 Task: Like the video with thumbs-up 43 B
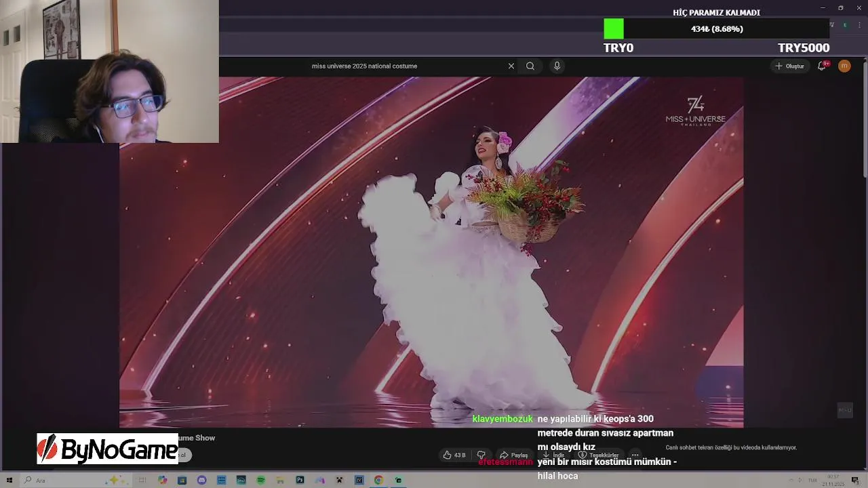[x=454, y=455]
